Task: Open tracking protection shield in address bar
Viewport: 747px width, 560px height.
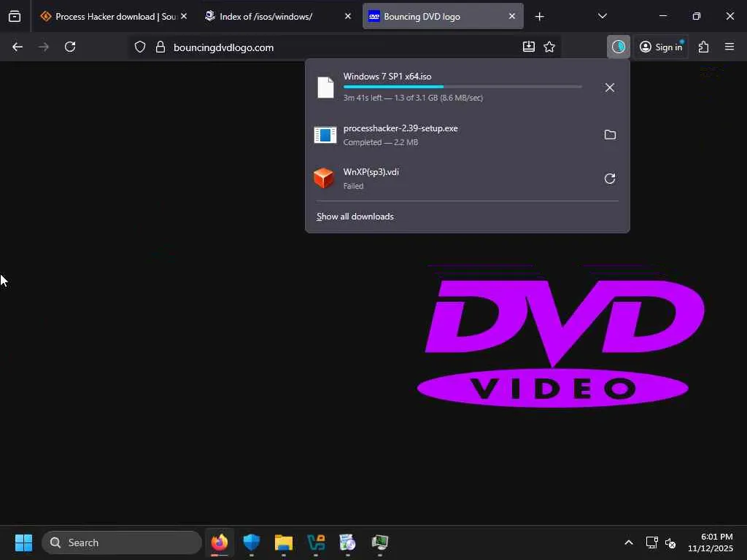Action: (x=139, y=47)
